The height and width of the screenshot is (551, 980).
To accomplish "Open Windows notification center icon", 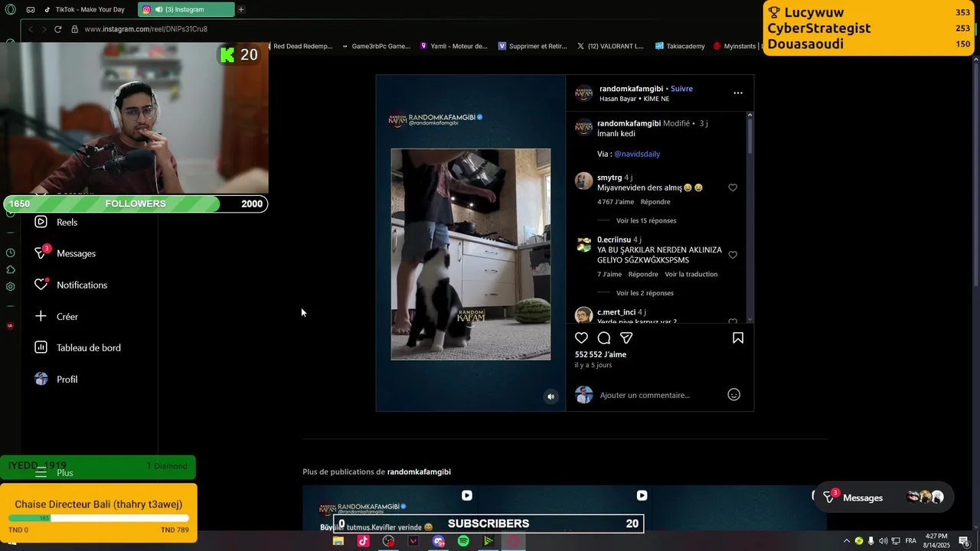I will (x=963, y=541).
